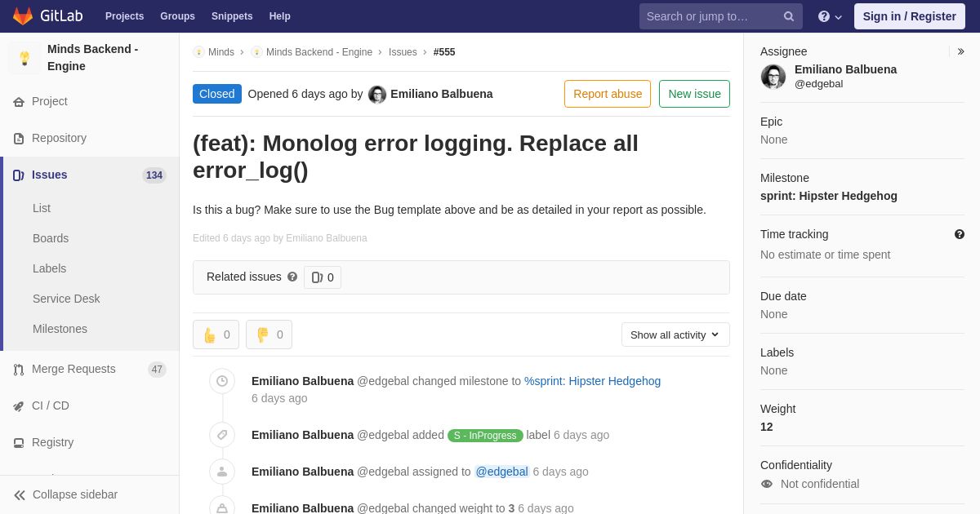Open Labels in the Issues submenu
980x514 pixels.
click(50, 268)
